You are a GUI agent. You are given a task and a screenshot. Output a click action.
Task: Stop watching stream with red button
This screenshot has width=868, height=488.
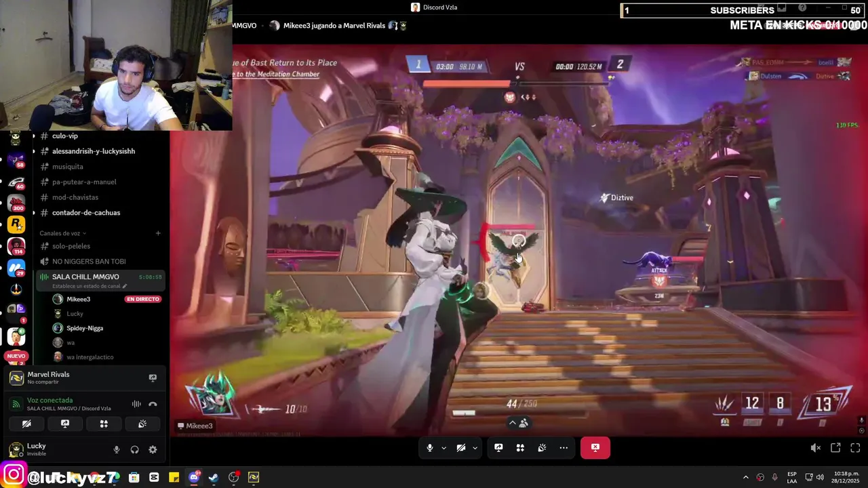pyautogui.click(x=595, y=447)
